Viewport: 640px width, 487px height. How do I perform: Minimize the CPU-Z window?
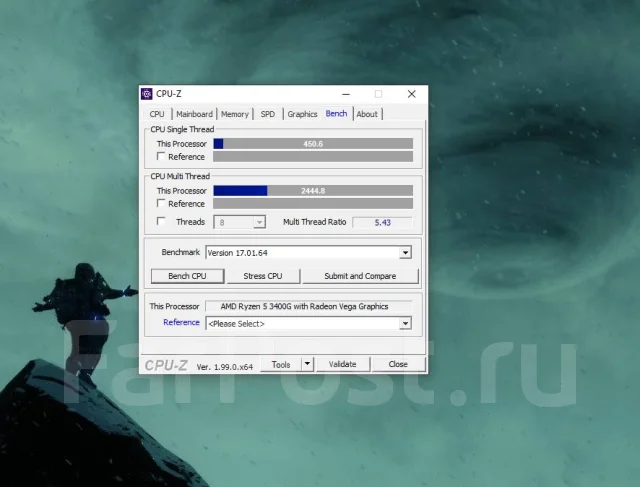pos(346,94)
